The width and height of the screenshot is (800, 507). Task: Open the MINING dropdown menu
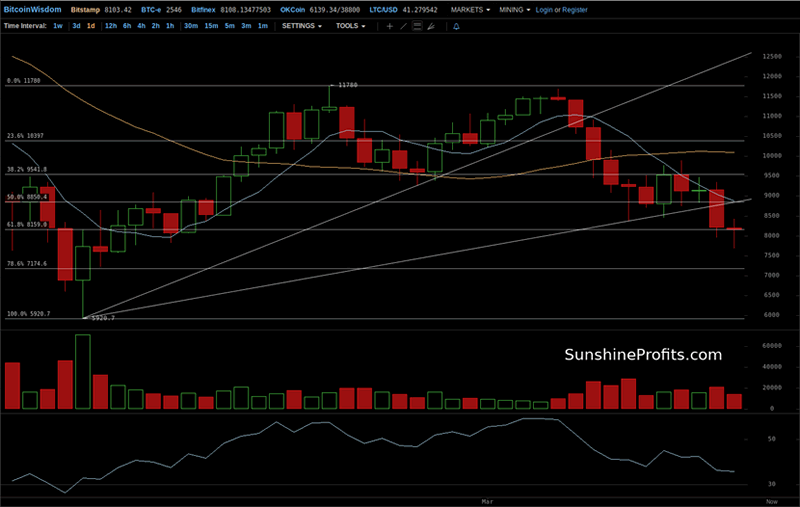(514, 10)
